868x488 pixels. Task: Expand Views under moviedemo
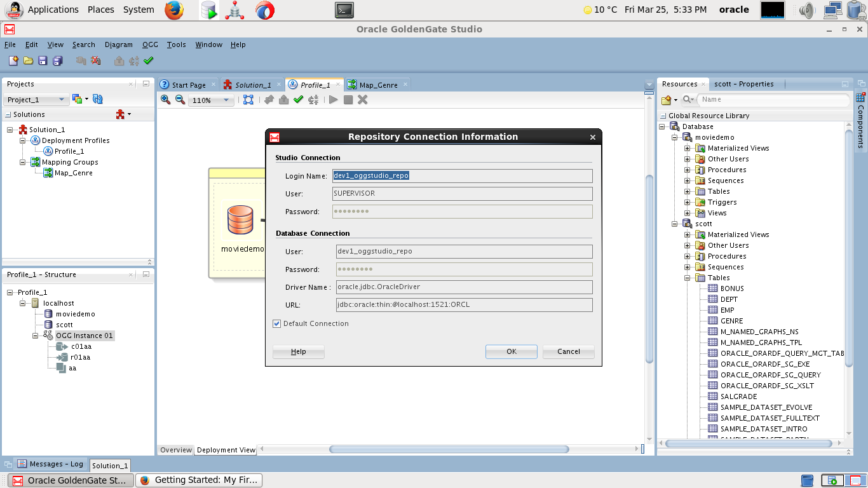[x=687, y=213]
